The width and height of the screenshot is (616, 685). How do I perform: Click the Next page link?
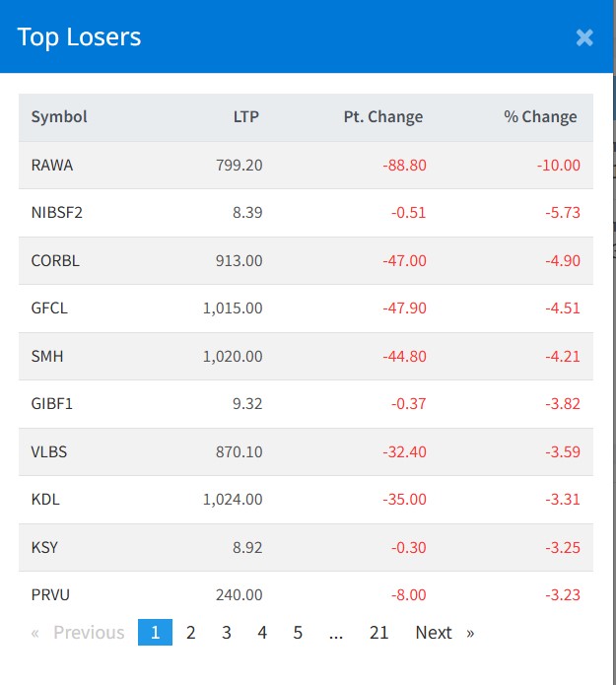click(444, 633)
